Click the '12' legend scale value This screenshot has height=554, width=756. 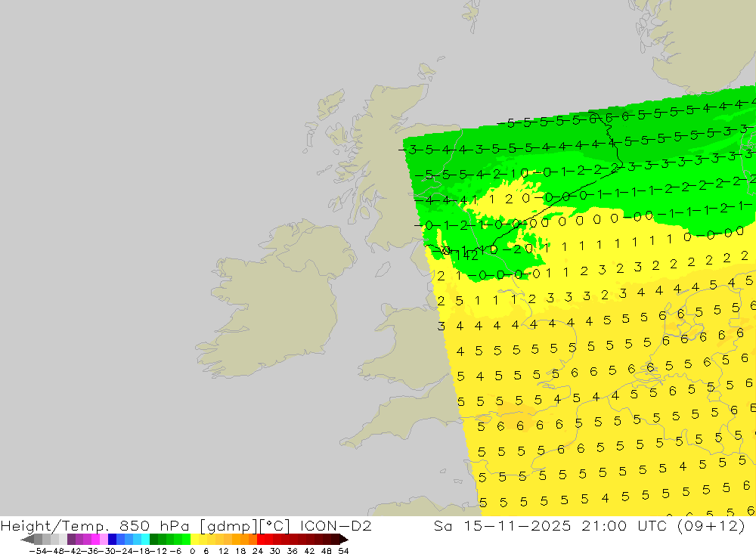224,551
